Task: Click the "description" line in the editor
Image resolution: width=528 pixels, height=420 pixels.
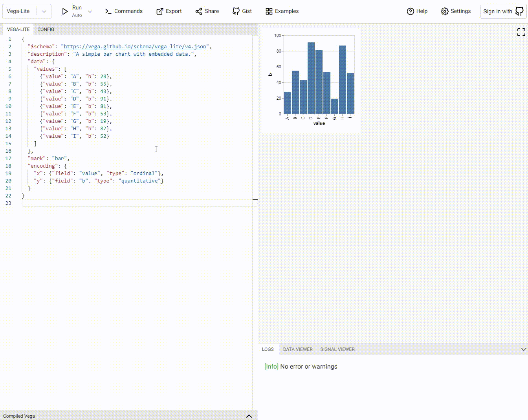Action: (112, 54)
